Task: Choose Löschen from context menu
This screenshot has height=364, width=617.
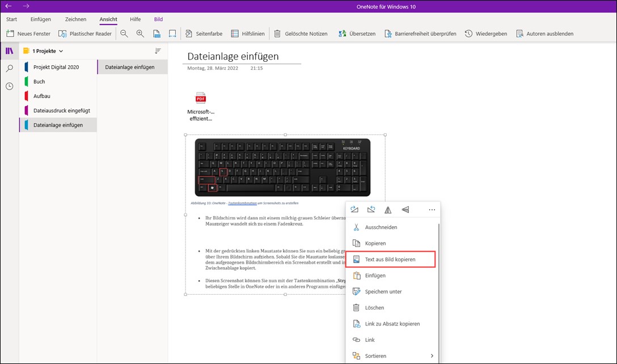Action: 392,308
